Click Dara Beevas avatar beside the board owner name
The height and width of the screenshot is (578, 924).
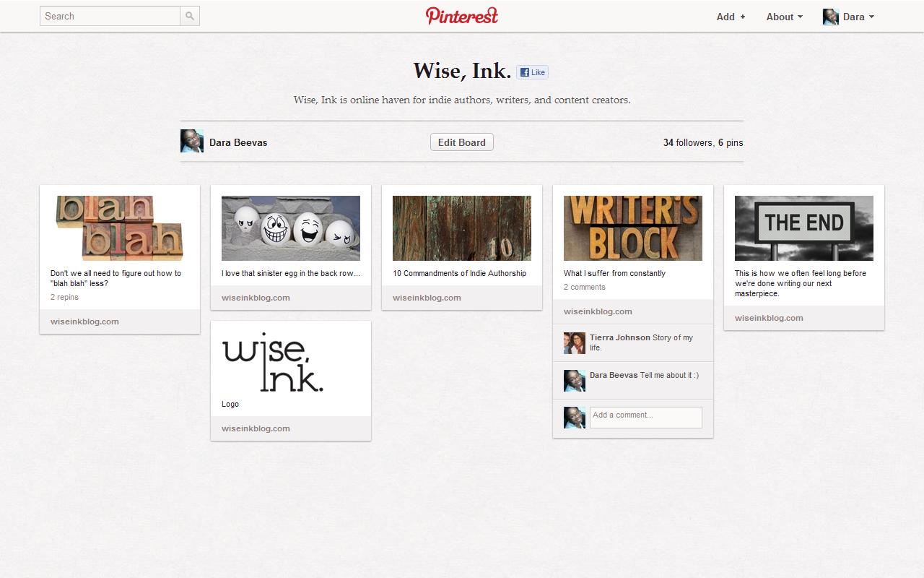[x=192, y=141]
